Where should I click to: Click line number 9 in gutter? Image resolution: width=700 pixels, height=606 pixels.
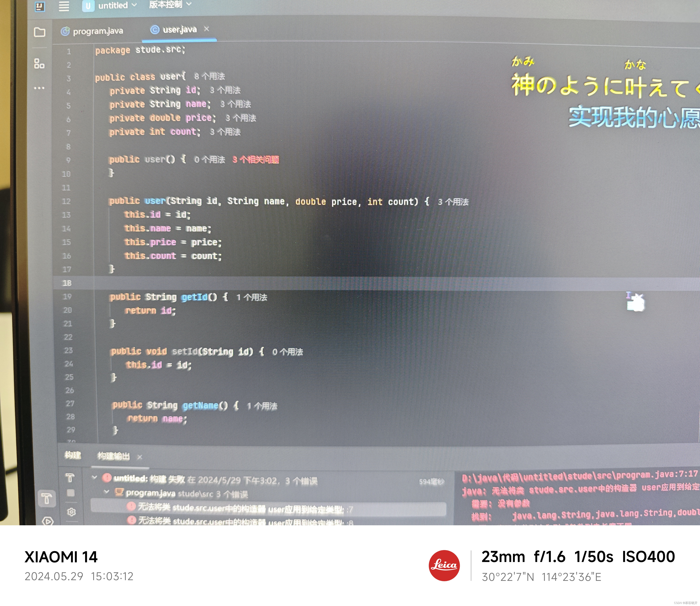(x=69, y=160)
